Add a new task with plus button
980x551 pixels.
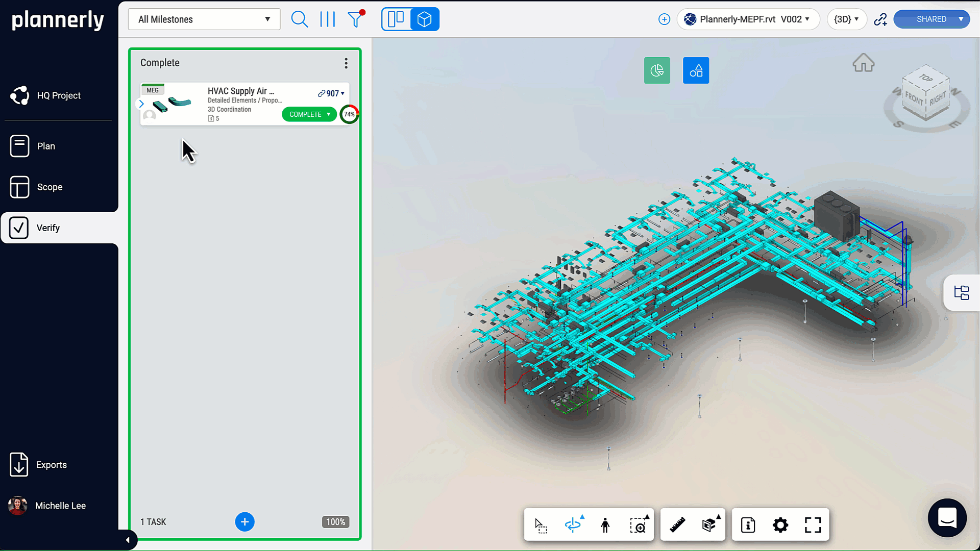point(244,522)
